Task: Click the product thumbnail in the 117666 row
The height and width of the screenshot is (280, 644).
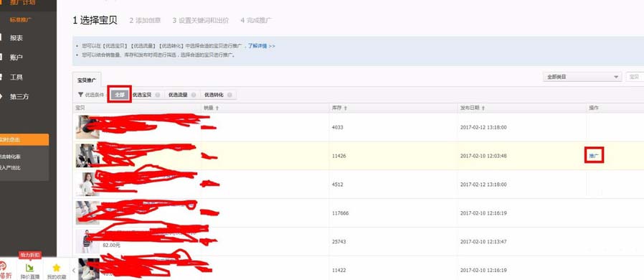Action: (x=87, y=213)
